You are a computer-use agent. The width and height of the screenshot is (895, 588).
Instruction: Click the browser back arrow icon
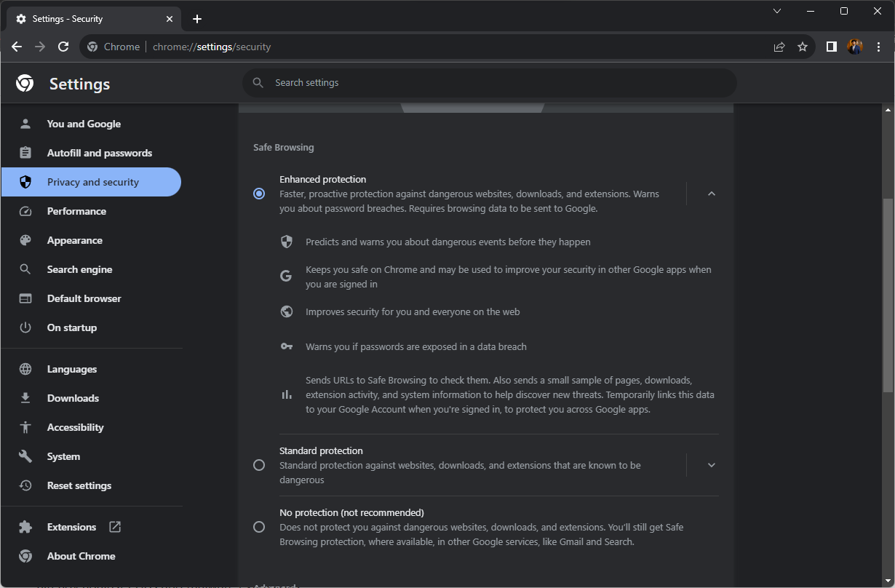tap(17, 47)
